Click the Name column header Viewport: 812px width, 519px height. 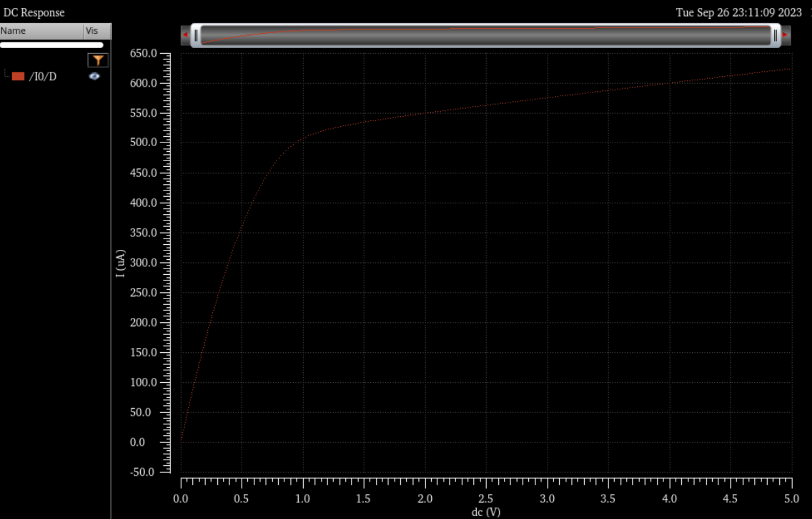pyautogui.click(x=42, y=31)
